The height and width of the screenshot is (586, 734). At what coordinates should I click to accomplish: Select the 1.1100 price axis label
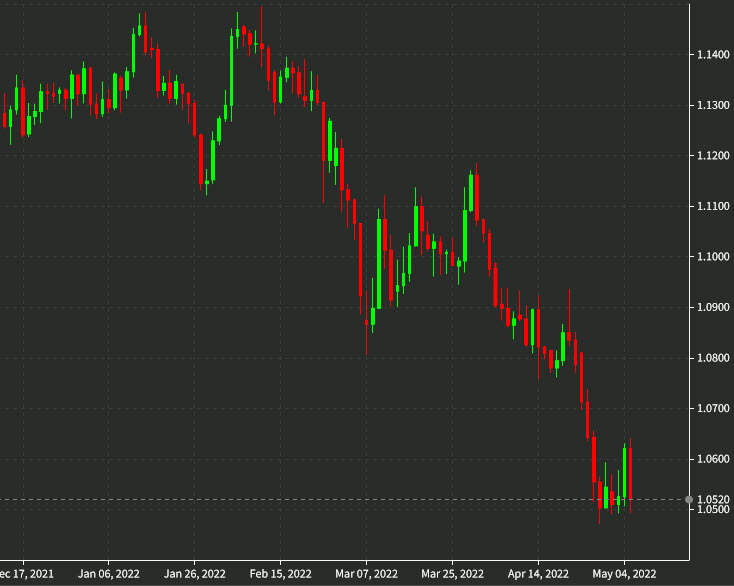[x=713, y=206]
